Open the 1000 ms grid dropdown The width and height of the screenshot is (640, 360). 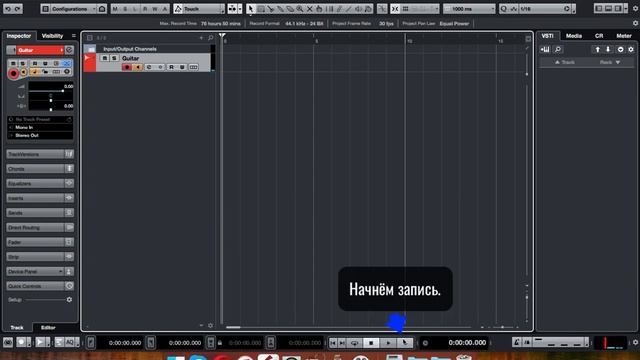(x=469, y=9)
